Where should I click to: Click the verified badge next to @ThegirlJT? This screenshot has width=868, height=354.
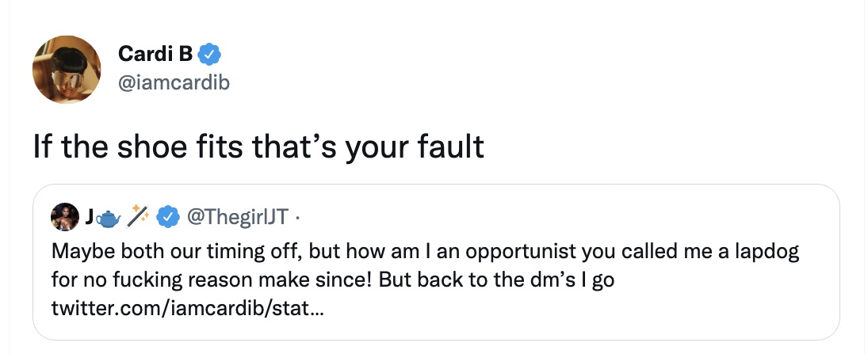click(167, 215)
